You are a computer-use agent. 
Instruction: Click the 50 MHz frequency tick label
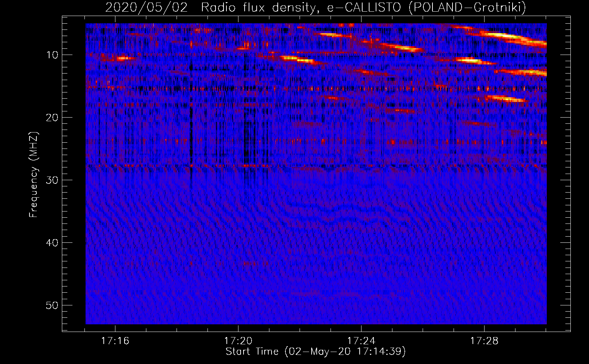pyautogui.click(x=52, y=305)
